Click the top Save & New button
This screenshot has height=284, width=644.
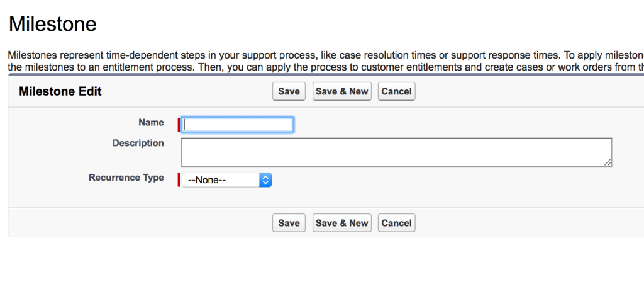tap(341, 91)
